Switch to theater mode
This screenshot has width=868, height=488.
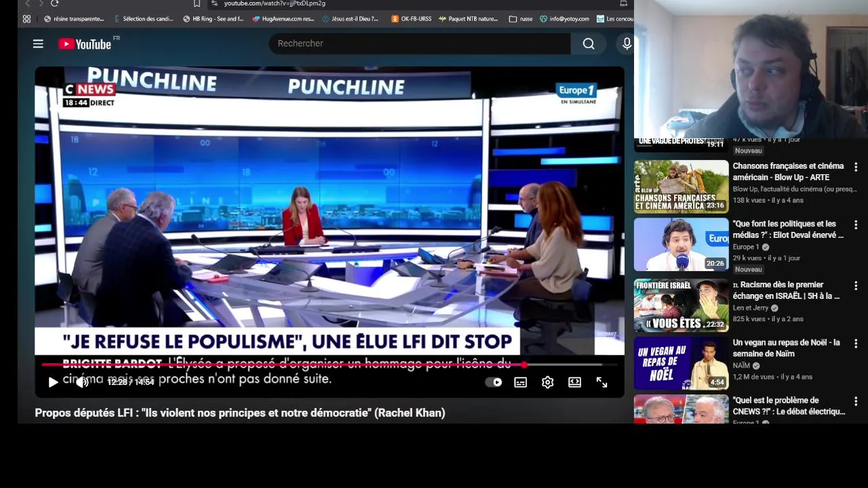[x=574, y=382]
